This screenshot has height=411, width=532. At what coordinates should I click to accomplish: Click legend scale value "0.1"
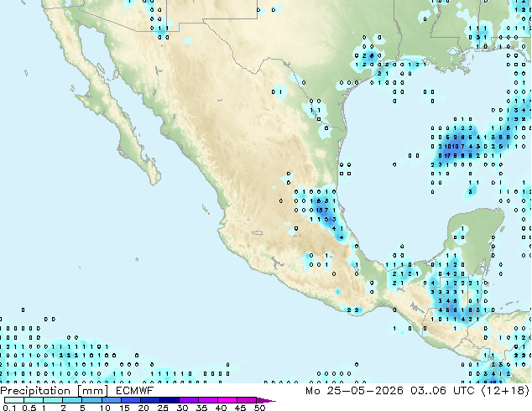[9, 408]
